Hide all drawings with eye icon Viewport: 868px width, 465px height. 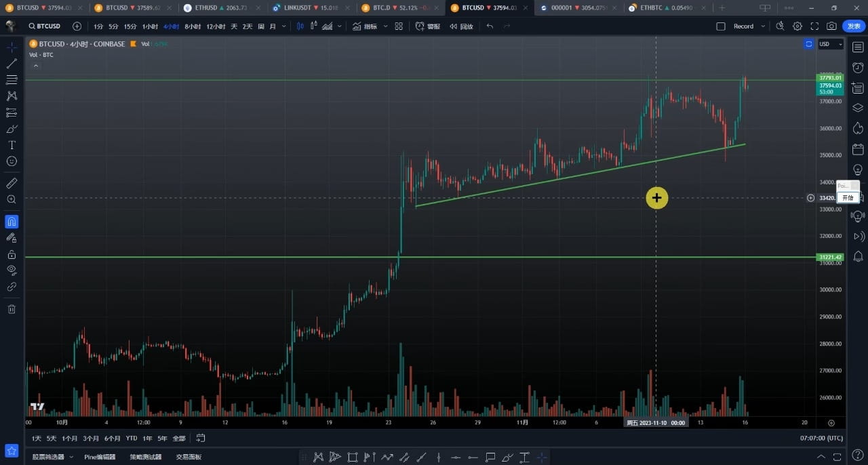coord(12,270)
